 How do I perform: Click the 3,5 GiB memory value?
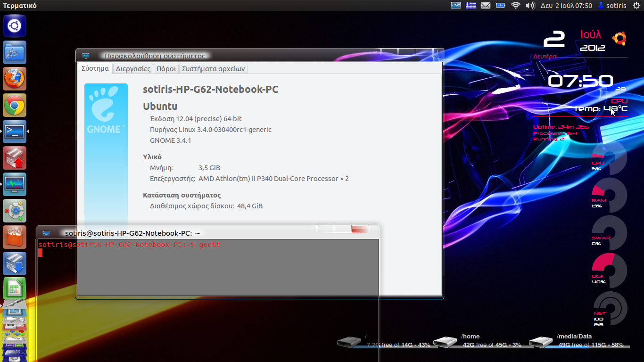pyautogui.click(x=209, y=168)
